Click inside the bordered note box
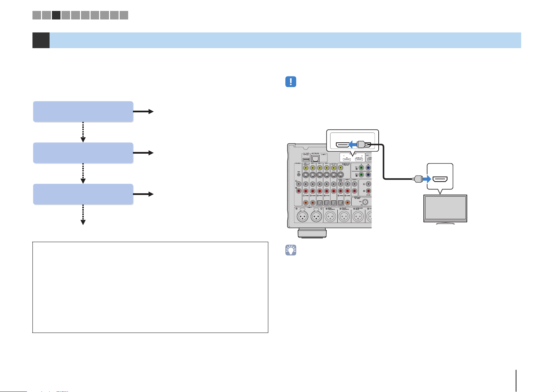Viewport: 554px width, 392px height. point(150,288)
